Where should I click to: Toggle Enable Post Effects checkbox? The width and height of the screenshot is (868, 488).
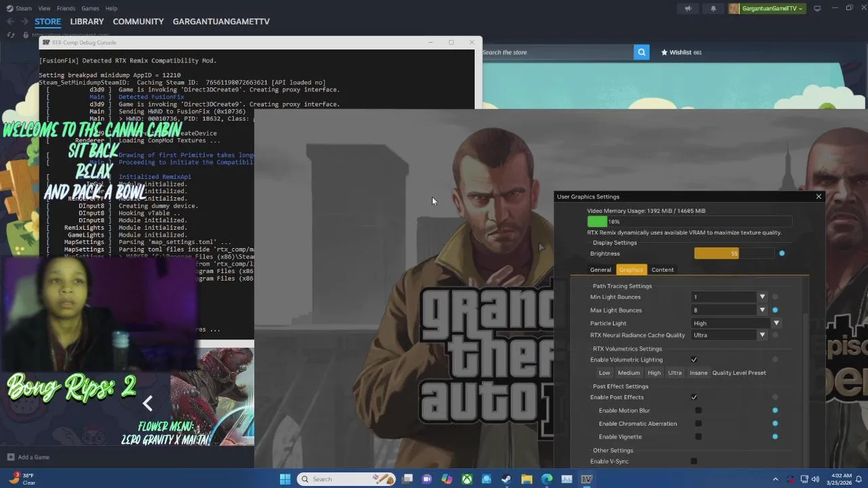[x=694, y=397]
